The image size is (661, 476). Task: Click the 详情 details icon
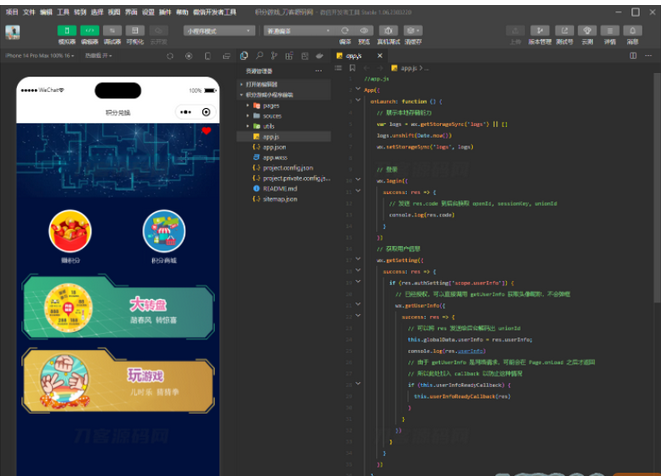[610, 31]
